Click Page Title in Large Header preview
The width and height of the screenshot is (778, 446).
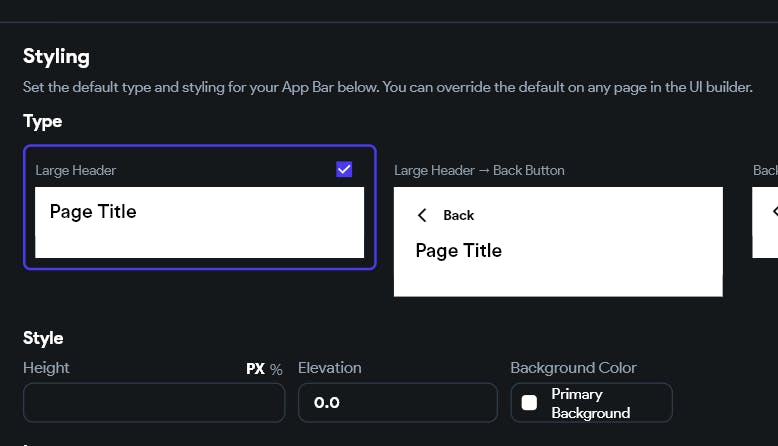(x=93, y=212)
